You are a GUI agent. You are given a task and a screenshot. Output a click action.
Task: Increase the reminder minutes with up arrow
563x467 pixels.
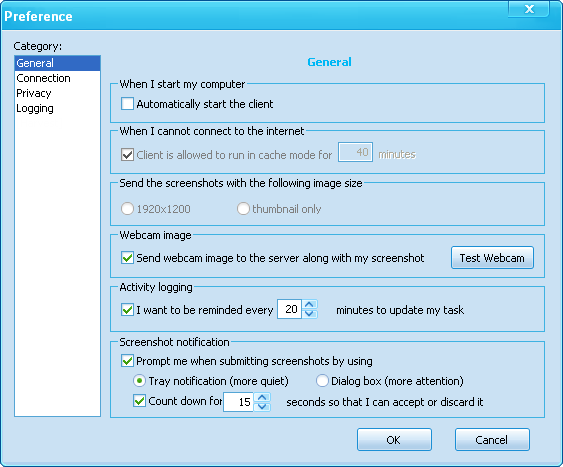click(x=310, y=304)
